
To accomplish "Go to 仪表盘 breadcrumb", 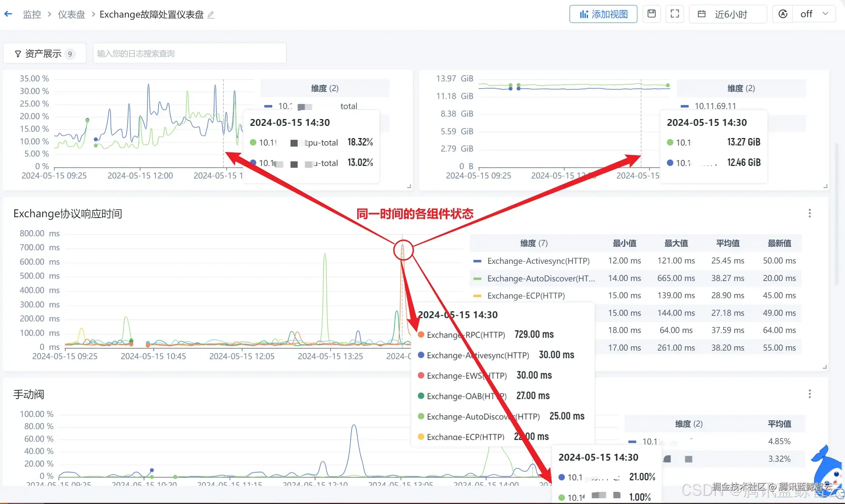I will (x=71, y=14).
